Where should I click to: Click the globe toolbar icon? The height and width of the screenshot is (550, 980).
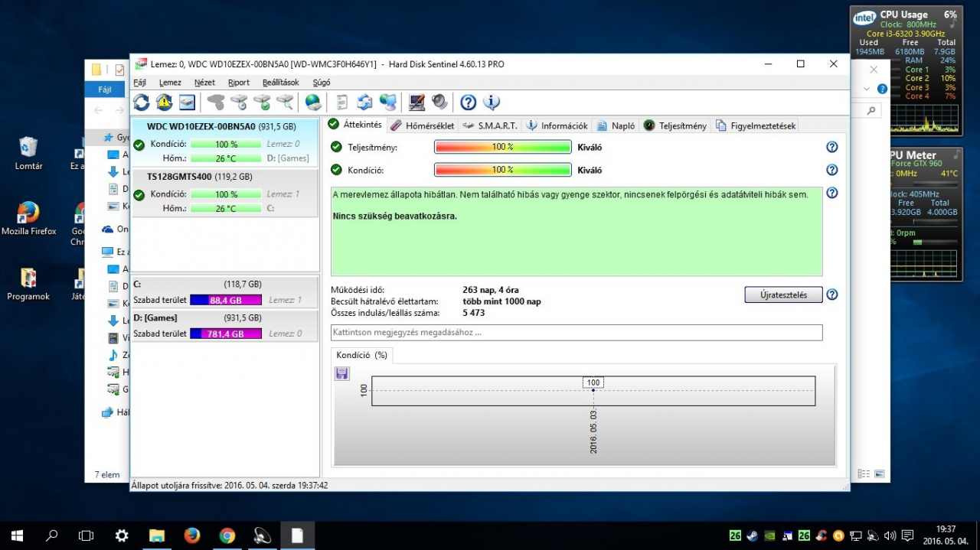click(x=313, y=103)
